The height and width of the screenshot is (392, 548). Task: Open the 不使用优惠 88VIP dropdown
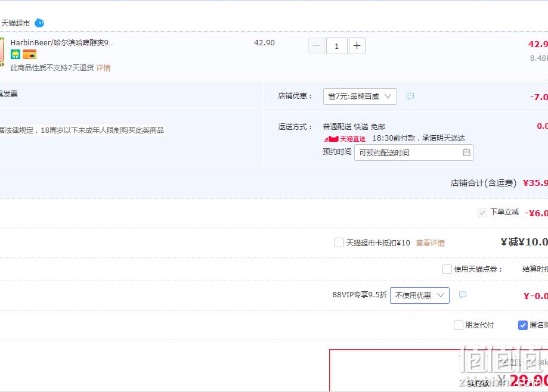tap(420, 295)
